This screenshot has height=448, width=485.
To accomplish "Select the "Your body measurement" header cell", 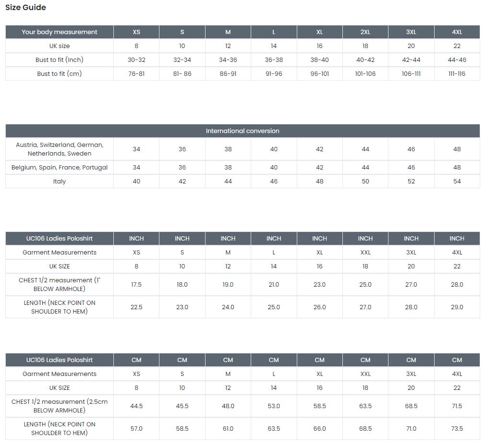I will (x=60, y=32).
